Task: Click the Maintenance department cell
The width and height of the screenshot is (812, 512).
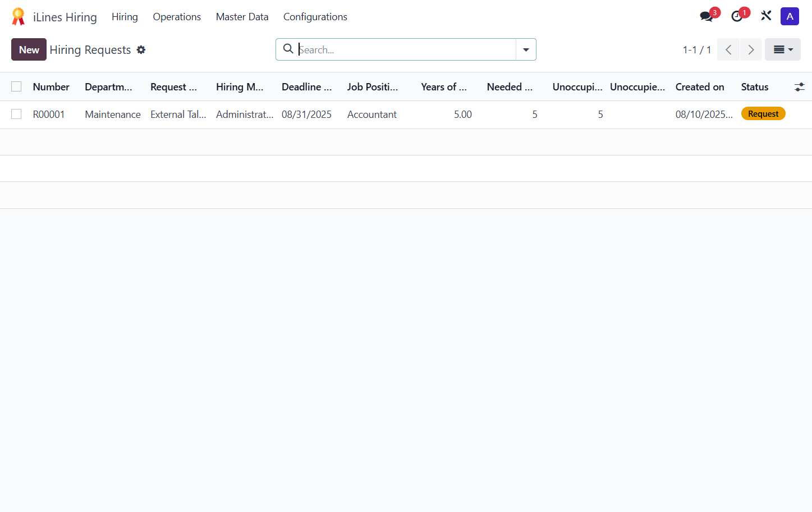Action: pos(113,115)
